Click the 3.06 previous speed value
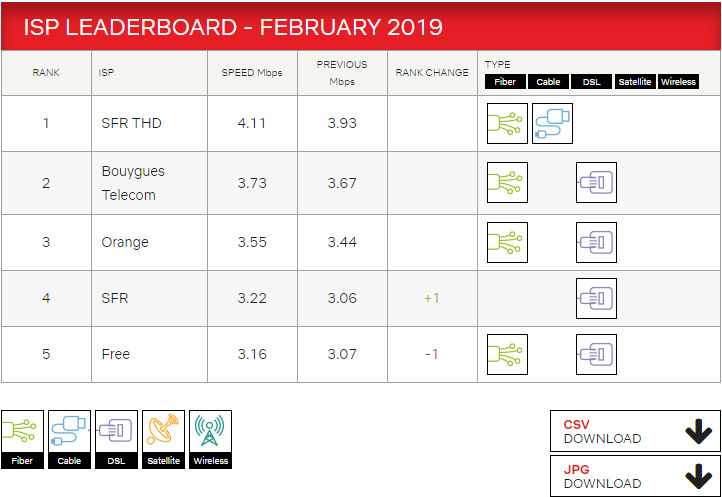 pyautogui.click(x=342, y=298)
